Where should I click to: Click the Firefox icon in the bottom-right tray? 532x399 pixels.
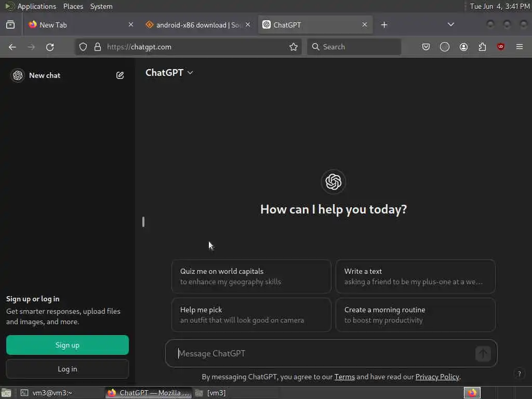(x=472, y=393)
